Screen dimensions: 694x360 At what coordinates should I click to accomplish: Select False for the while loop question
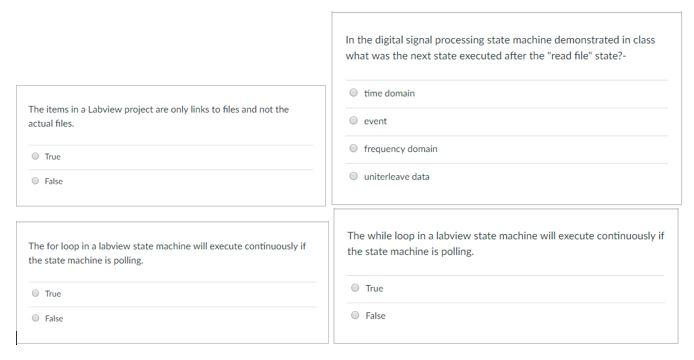(x=355, y=315)
